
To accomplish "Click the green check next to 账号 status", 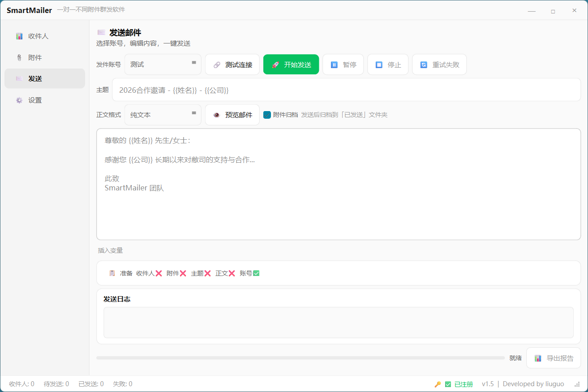I will [256, 273].
